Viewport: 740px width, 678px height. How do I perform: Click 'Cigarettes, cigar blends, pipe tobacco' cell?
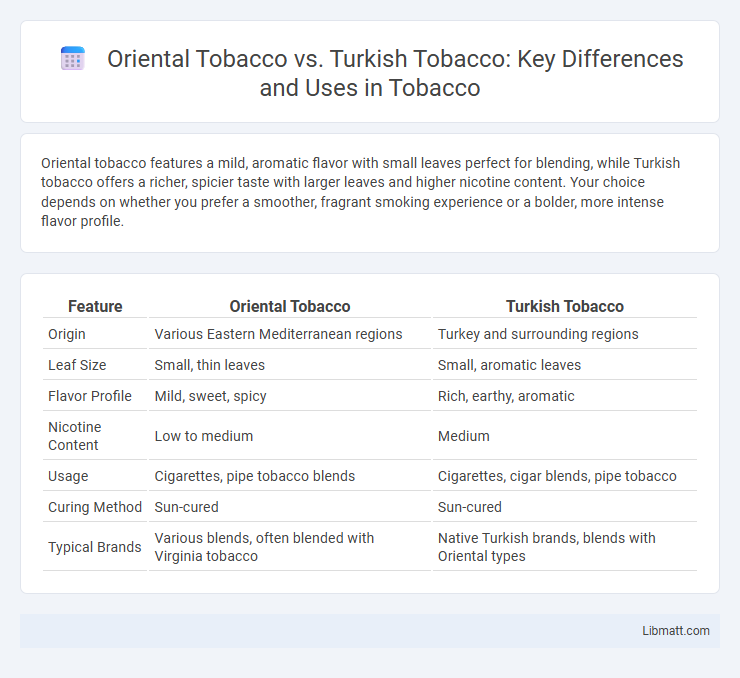(x=557, y=476)
